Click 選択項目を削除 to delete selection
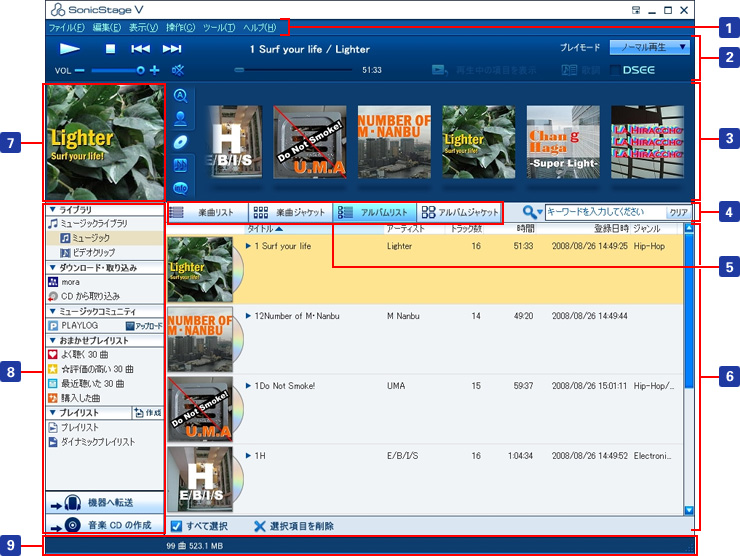Image resolution: width=740 pixels, height=556 pixels. tap(293, 526)
